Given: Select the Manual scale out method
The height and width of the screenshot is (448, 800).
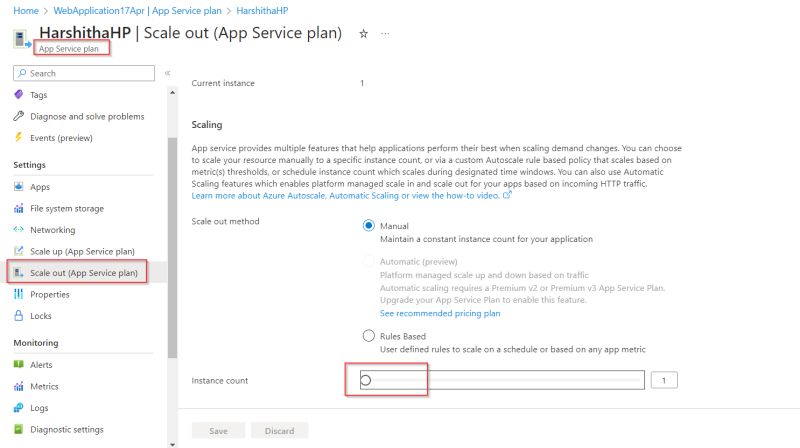Looking at the screenshot, I should (x=368, y=226).
